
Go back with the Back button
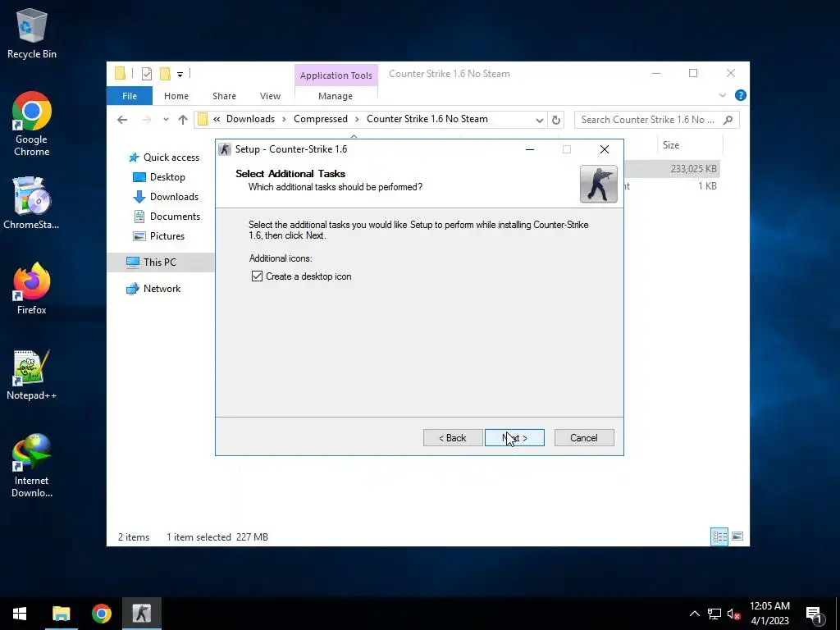pos(453,438)
